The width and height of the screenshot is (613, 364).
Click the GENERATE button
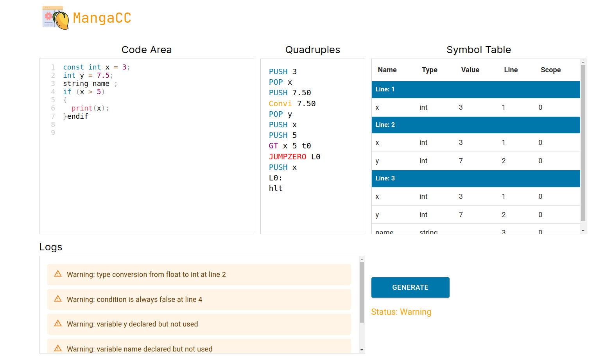410,287
